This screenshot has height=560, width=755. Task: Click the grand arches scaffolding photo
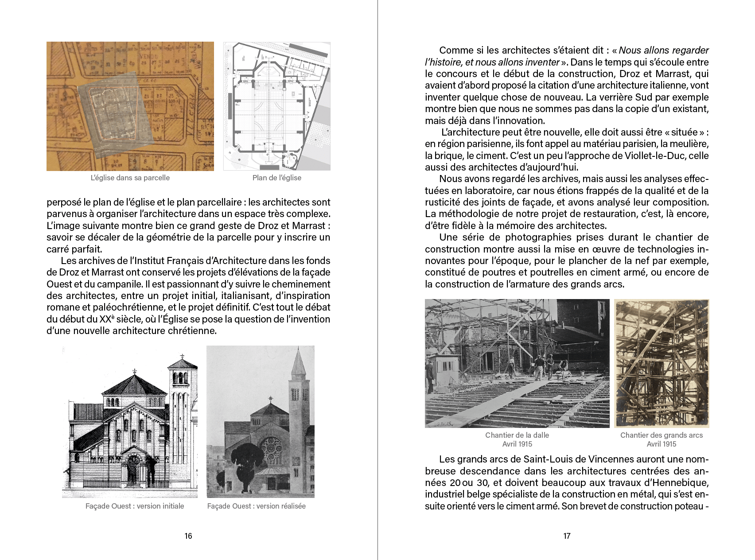(x=662, y=363)
